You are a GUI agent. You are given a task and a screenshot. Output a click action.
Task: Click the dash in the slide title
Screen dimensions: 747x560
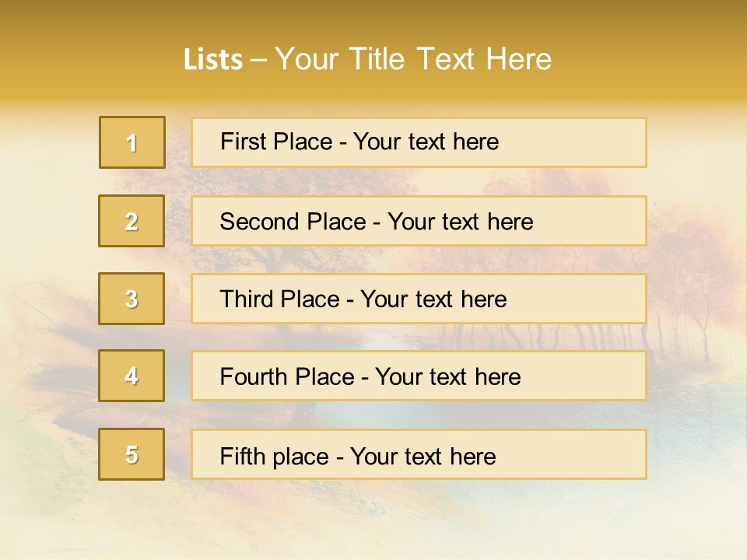tap(258, 59)
